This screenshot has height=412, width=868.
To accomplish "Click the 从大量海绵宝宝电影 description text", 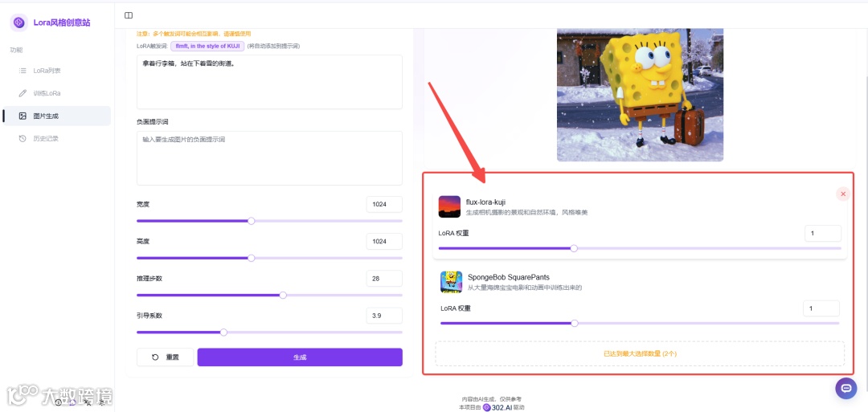I will point(525,288).
